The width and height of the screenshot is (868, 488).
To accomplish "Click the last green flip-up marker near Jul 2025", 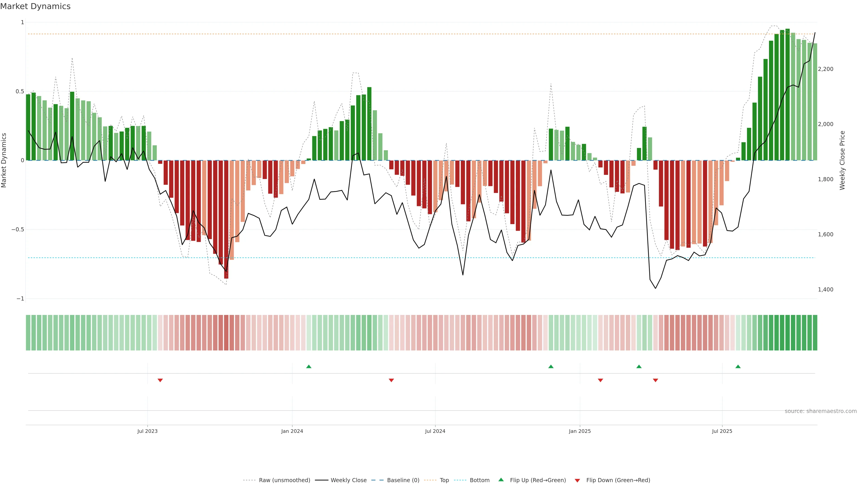I will tap(738, 366).
